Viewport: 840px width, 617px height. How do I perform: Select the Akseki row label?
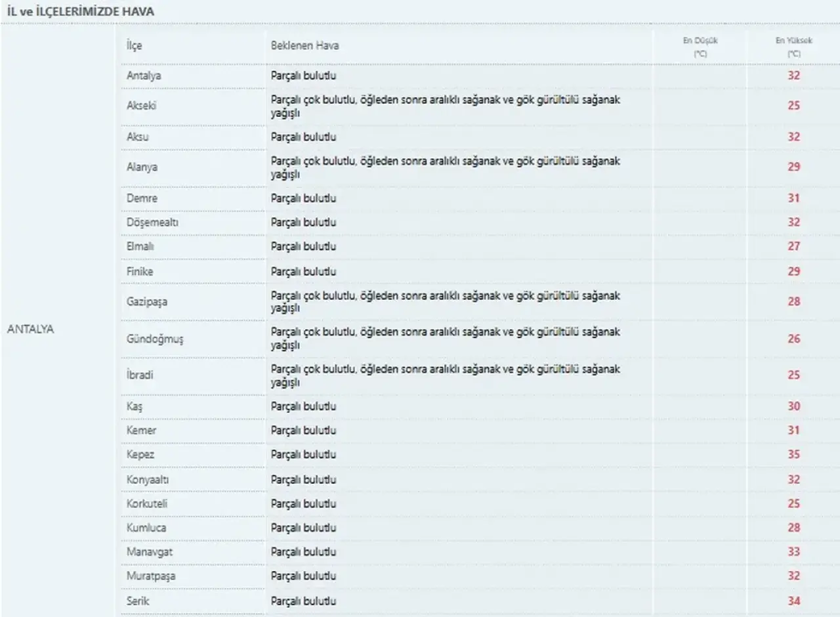tap(141, 106)
